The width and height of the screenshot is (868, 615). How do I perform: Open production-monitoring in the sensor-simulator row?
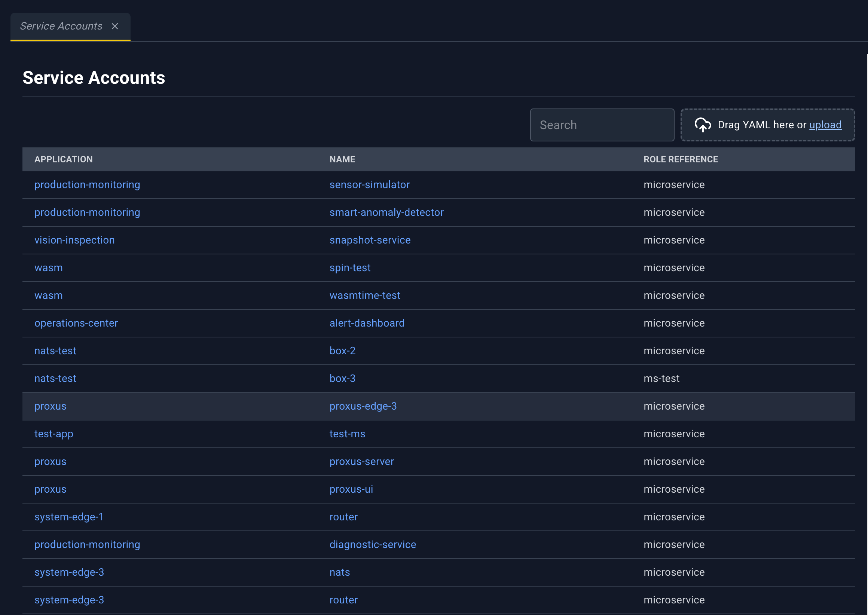coord(87,185)
